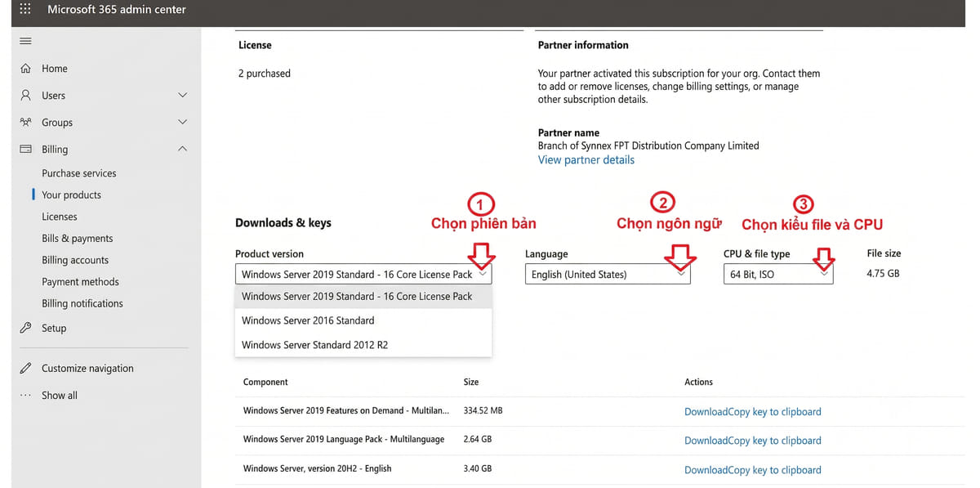Viewport: 980px width, 488px height.
Task: Open Bills & payments page
Action: 78,238
